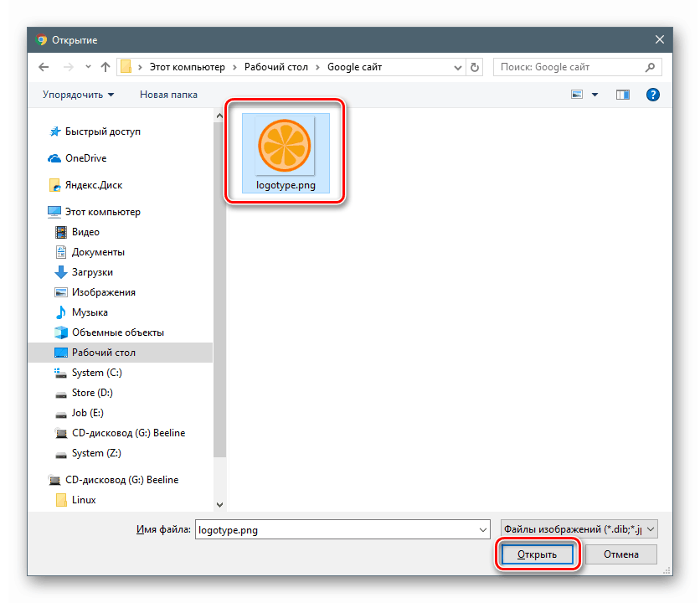Click the Открыть button

(x=537, y=554)
